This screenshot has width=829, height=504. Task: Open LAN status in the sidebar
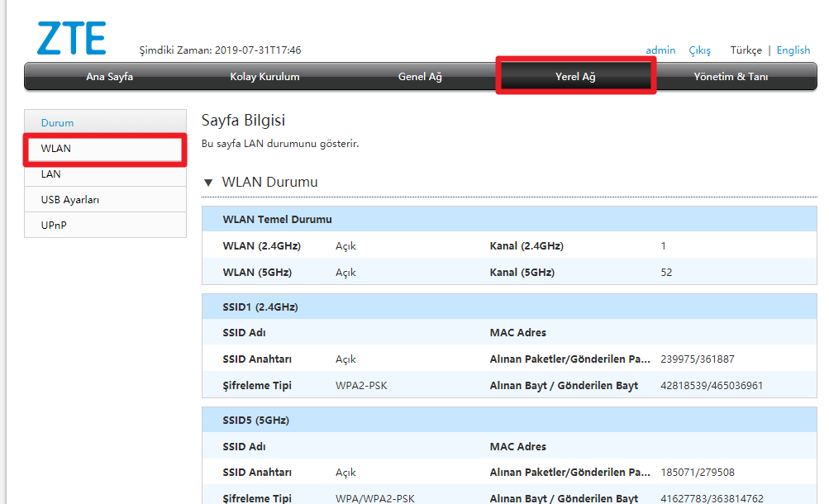click(50, 174)
